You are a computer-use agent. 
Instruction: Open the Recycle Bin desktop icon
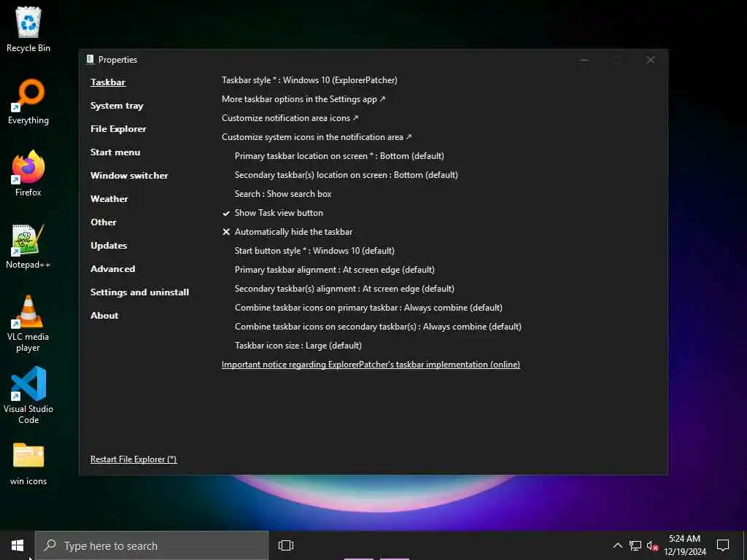pyautogui.click(x=28, y=29)
